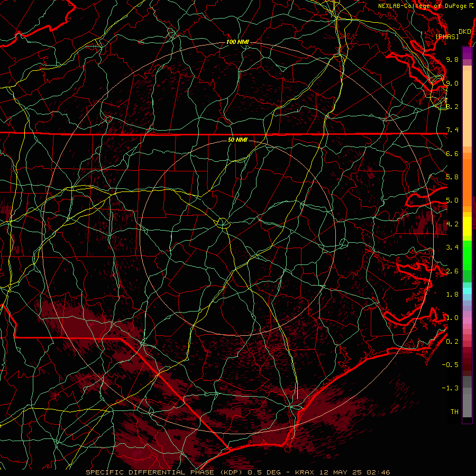Click the DKD product label

(x=465, y=32)
